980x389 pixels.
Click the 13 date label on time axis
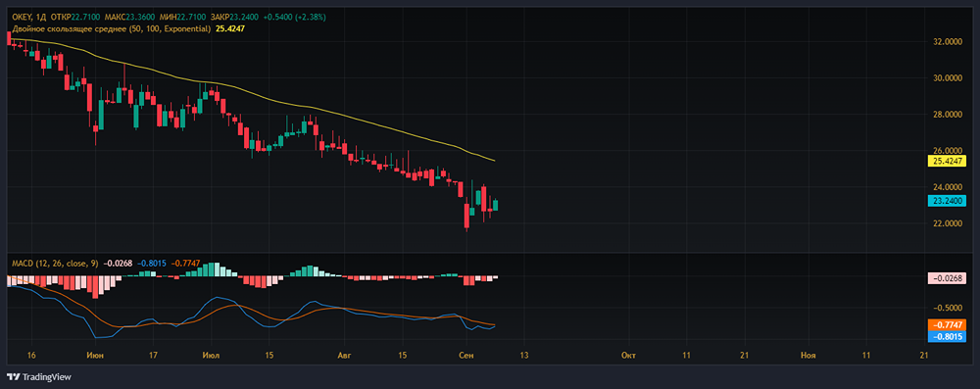pos(523,356)
